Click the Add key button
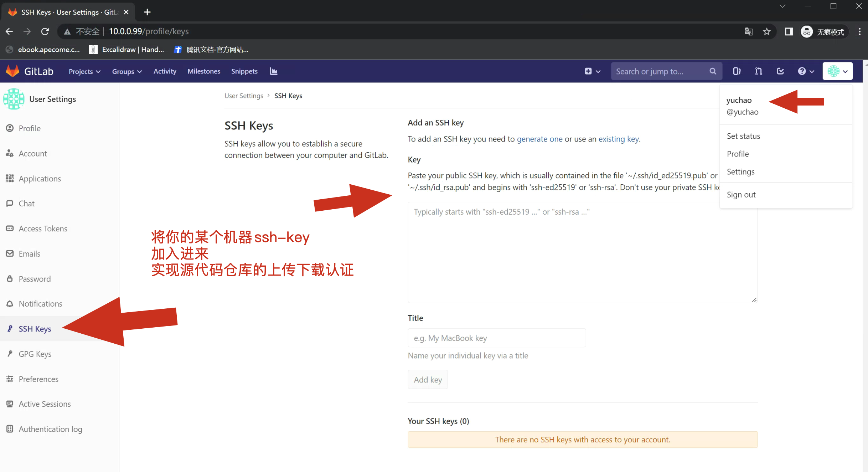This screenshot has width=868, height=472. (x=428, y=380)
